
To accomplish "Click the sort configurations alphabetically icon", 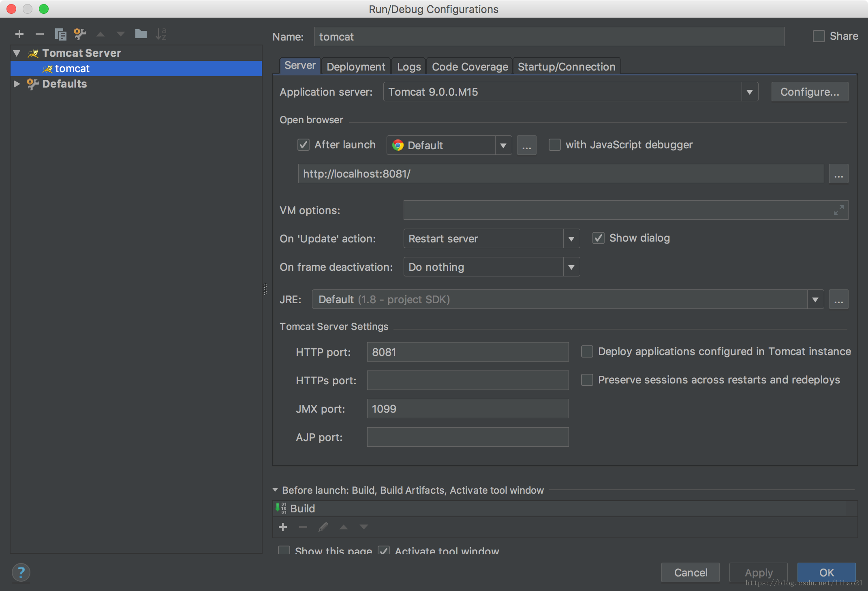I will pyautogui.click(x=161, y=34).
